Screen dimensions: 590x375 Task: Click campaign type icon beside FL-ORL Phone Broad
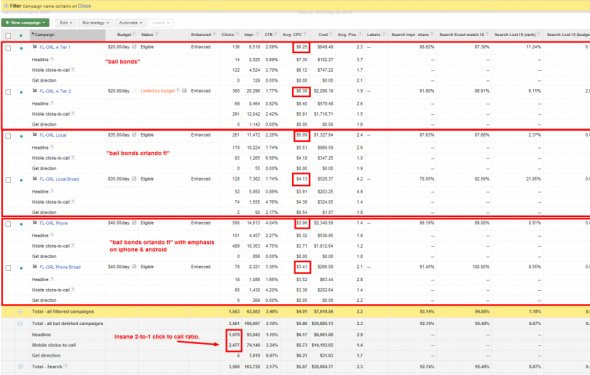coord(35,267)
